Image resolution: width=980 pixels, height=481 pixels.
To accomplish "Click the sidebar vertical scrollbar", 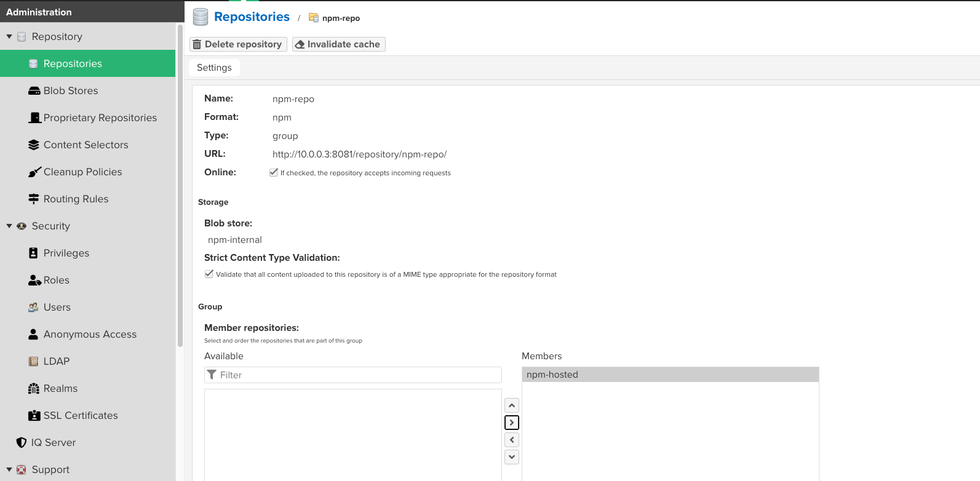I will pyautogui.click(x=180, y=185).
